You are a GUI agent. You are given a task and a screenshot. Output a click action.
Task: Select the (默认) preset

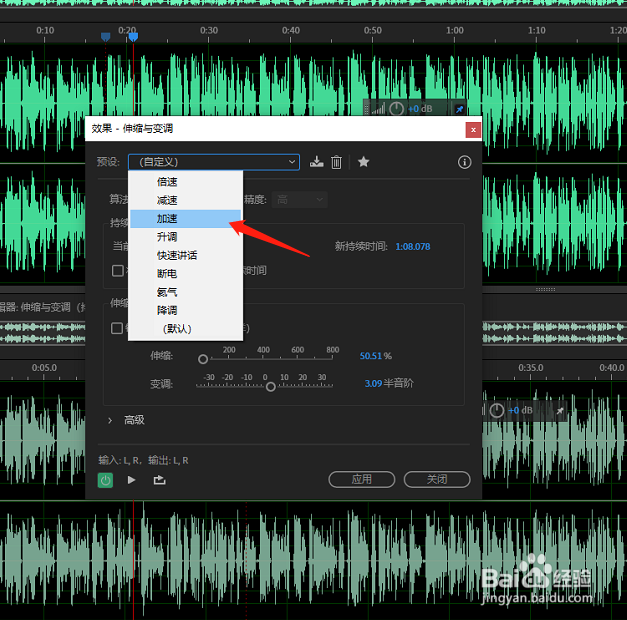tap(186, 329)
